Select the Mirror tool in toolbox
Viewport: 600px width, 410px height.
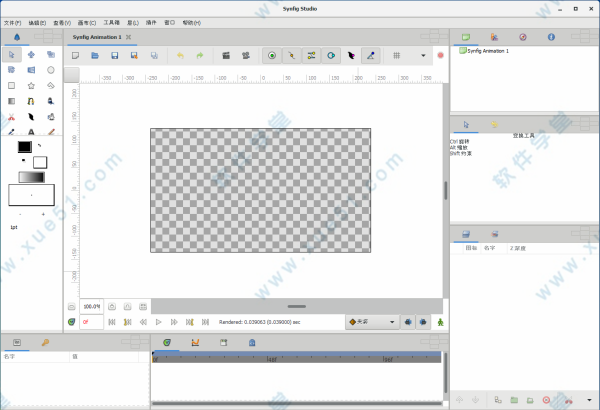click(31, 70)
